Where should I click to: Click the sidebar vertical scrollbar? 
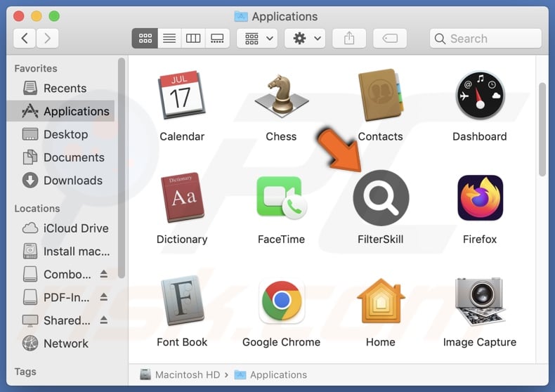(x=122, y=168)
